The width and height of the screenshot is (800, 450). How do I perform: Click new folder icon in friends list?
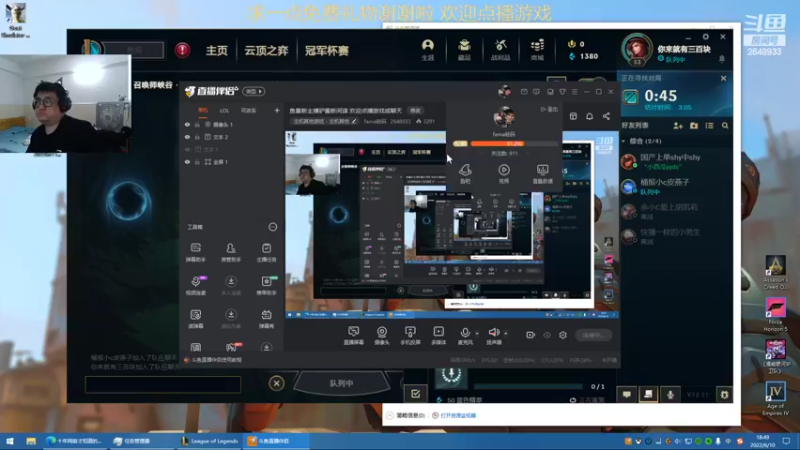(x=694, y=126)
